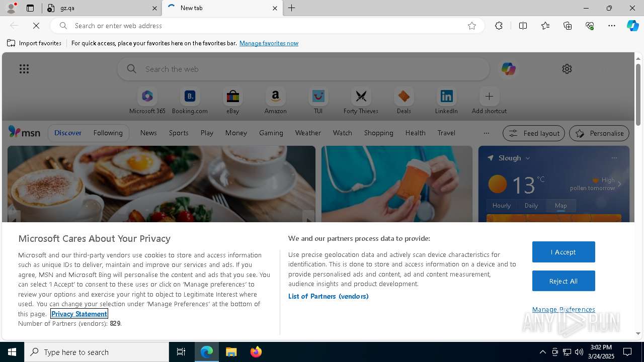Image resolution: width=644 pixels, height=362 pixels.
Task: Click the Add shortcut plus tile
Action: 489,101
